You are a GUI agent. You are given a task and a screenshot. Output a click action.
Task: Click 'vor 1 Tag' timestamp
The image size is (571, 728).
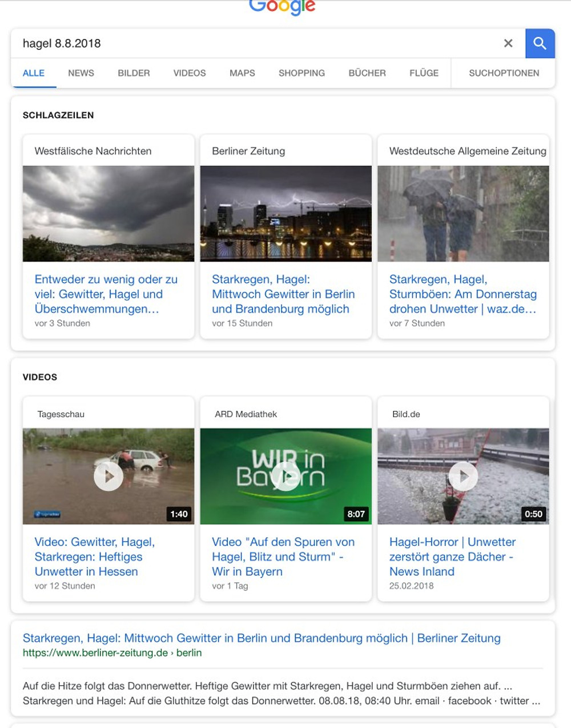(x=230, y=586)
